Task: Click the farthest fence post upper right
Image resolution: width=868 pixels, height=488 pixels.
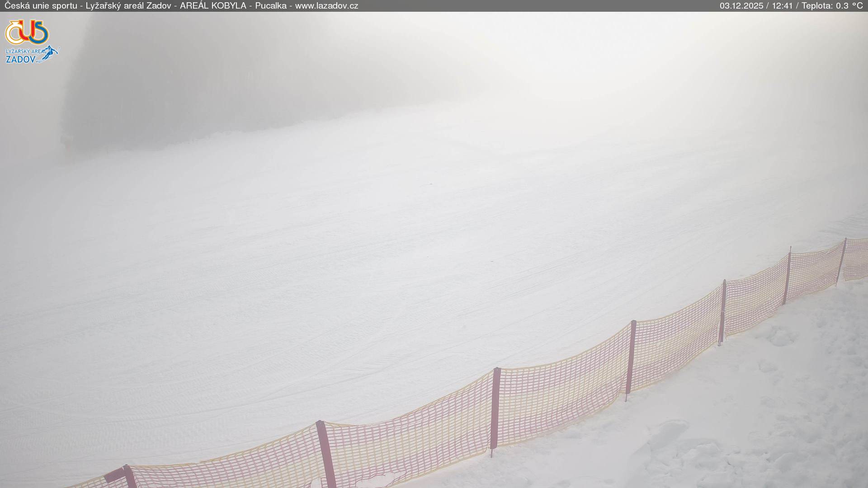Action: pyautogui.click(x=841, y=261)
